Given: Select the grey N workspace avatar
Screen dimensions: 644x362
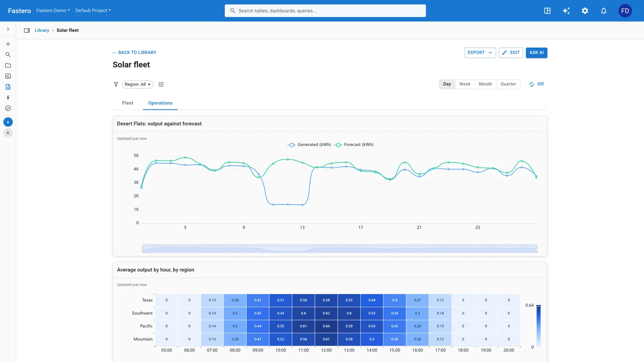Looking at the screenshot, I should tap(8, 133).
